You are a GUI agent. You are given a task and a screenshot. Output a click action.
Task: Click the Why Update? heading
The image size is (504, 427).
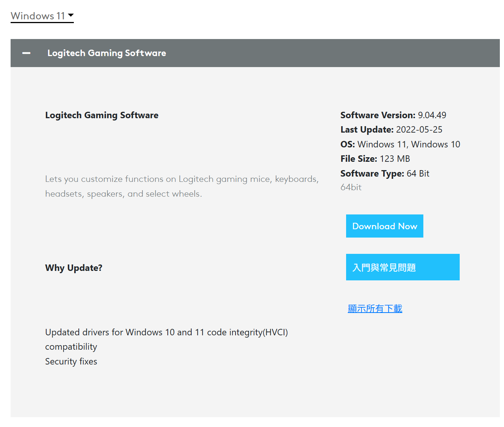click(x=73, y=268)
